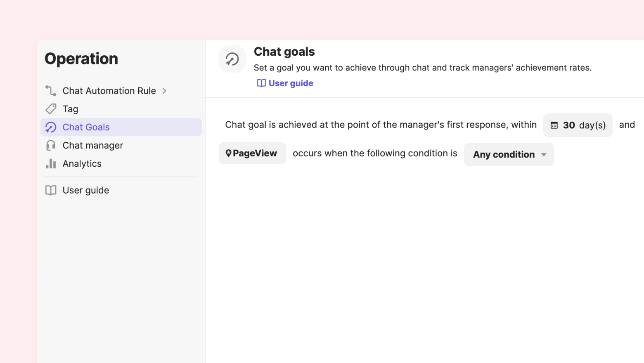Screen dimensions: 644x363
Task: Click the book icon next to User guide link
Action: [261, 83]
